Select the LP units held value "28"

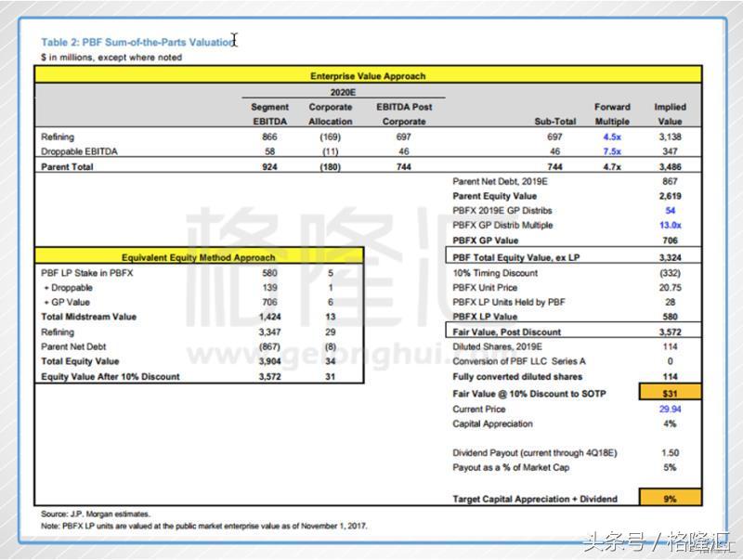(670, 302)
